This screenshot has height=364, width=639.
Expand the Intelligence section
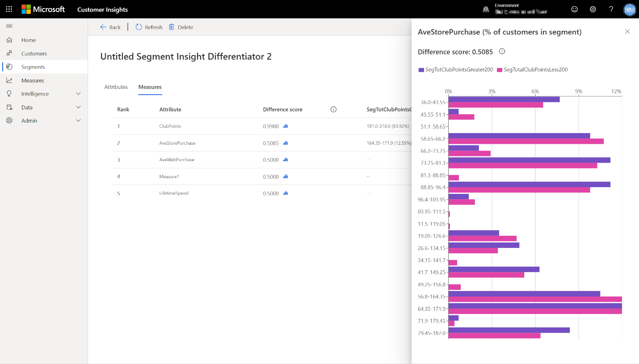(34, 93)
